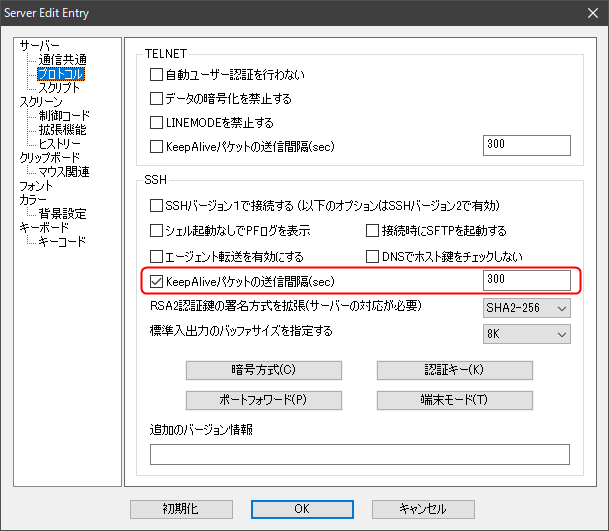This screenshot has width=609, height=531.
Task: Confirm with the OK button
Action: click(x=302, y=509)
